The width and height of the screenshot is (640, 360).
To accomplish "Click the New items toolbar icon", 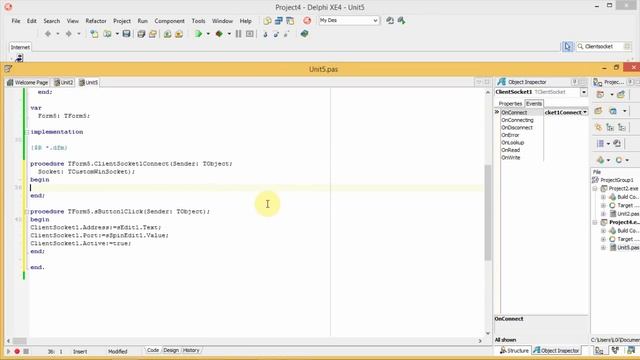I will tap(94, 34).
